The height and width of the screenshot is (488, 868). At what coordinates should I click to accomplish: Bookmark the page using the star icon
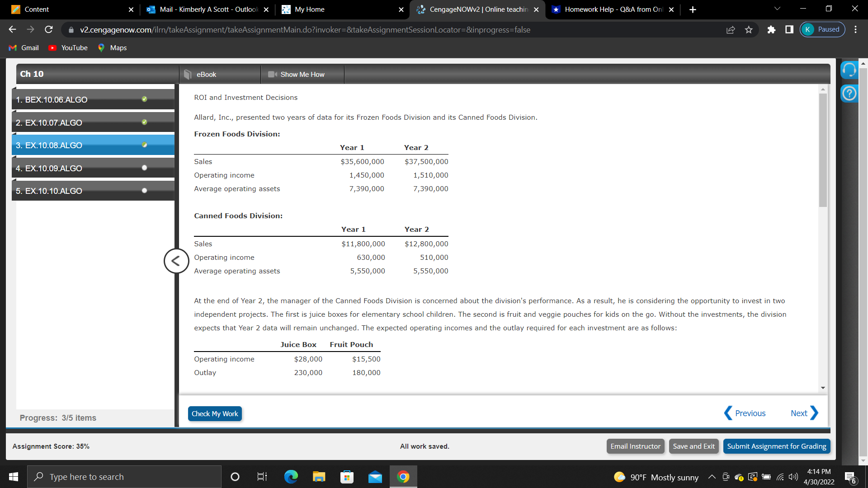tap(748, 29)
